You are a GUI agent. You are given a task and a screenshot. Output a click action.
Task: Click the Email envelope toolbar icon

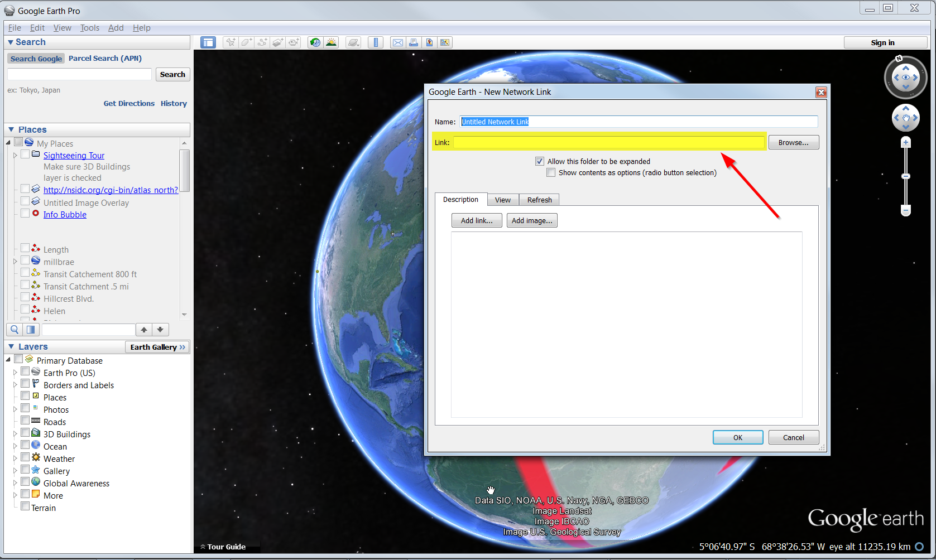398,42
